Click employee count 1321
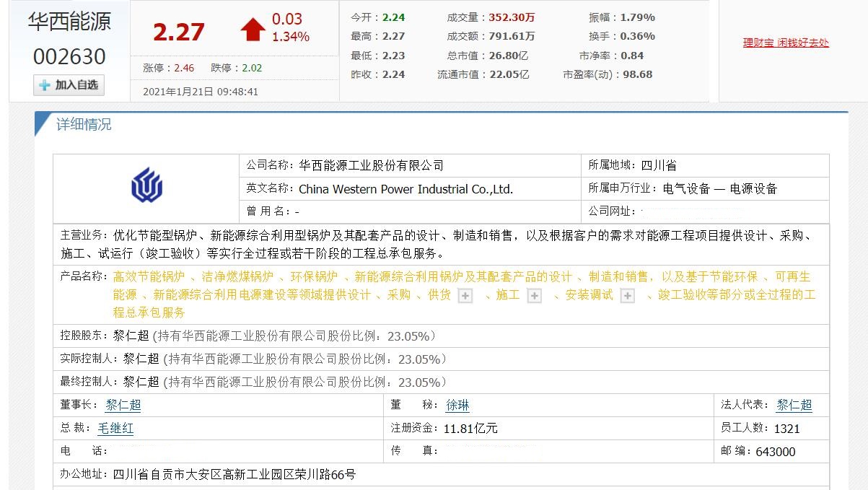Image resolution: width=868 pixels, height=490 pixels. click(786, 429)
